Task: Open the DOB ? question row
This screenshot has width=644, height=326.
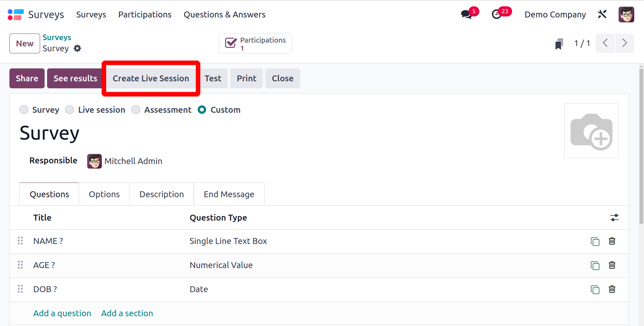Action: click(x=319, y=289)
